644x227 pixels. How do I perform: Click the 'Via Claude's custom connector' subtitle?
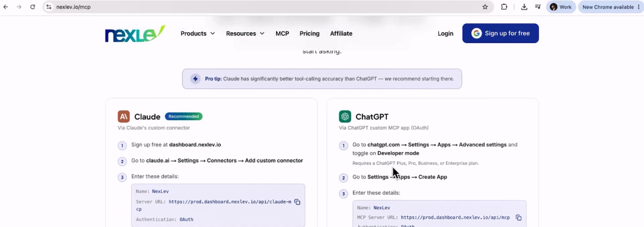point(154,128)
